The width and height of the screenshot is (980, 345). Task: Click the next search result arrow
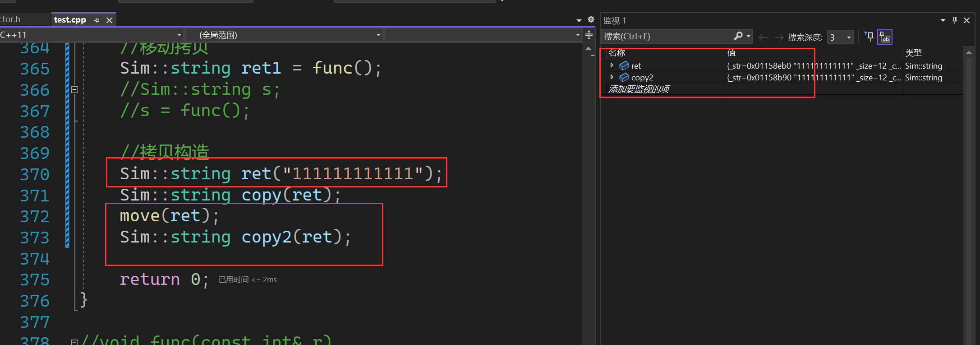point(779,37)
